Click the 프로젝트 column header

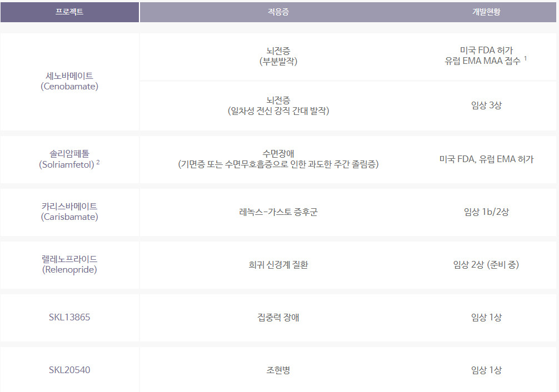(69, 12)
